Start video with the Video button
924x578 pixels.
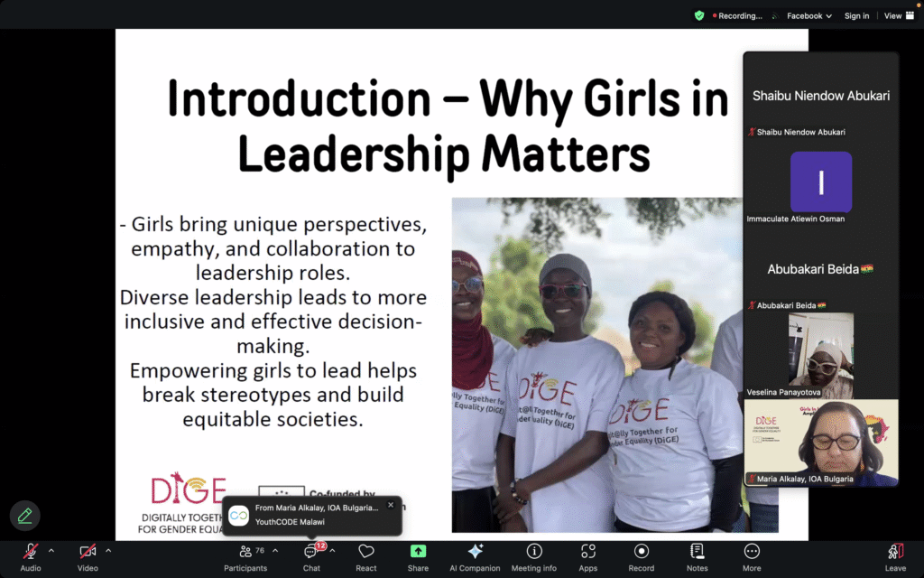tap(88, 552)
